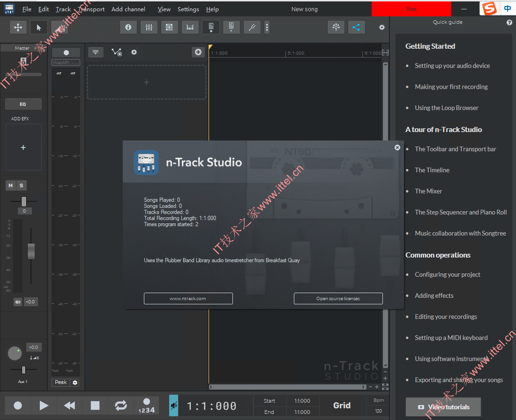
Task: Select the move/pan tool in toolbar
Action: (x=18, y=27)
